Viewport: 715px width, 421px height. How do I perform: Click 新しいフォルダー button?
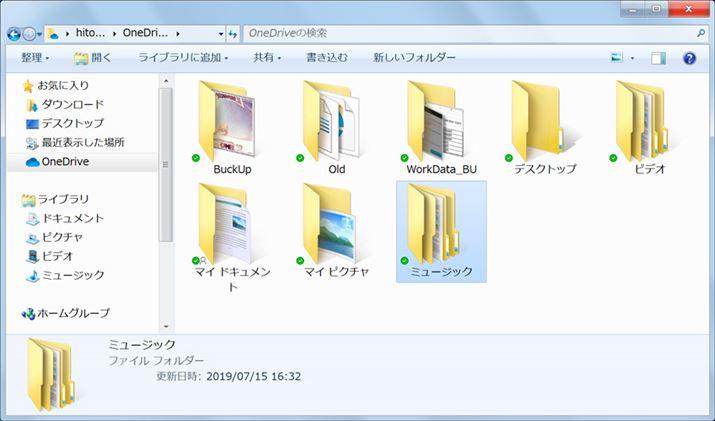[414, 57]
